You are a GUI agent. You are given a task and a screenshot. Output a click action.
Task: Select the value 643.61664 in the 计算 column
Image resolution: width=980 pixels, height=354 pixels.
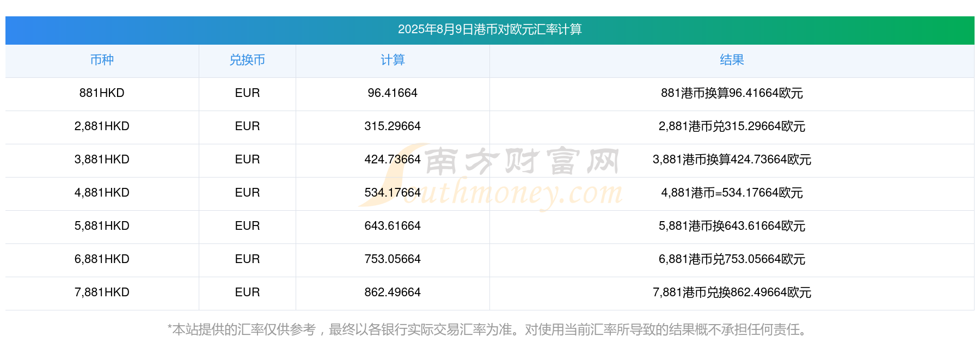tap(393, 226)
